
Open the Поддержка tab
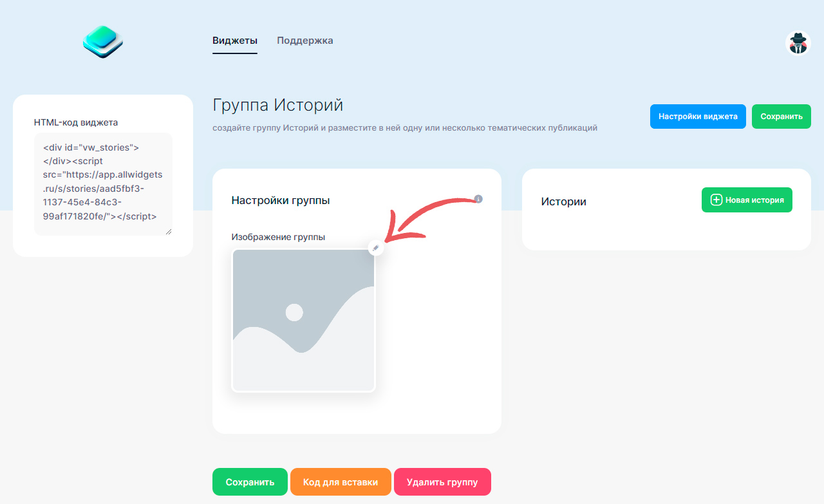[305, 41]
